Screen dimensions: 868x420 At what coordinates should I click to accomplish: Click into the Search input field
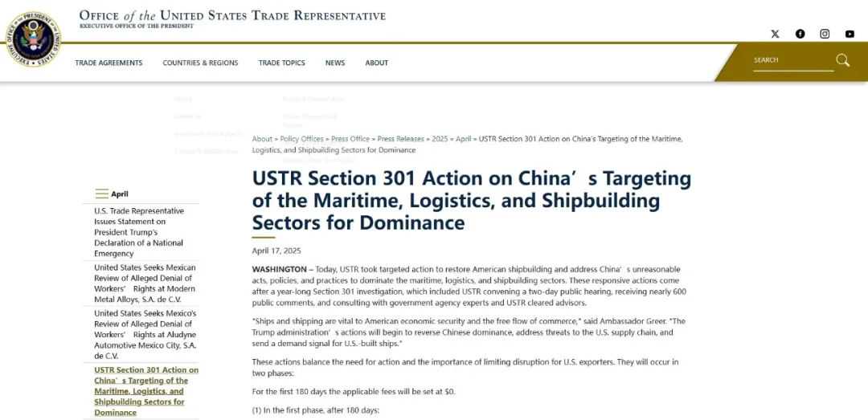[793, 60]
